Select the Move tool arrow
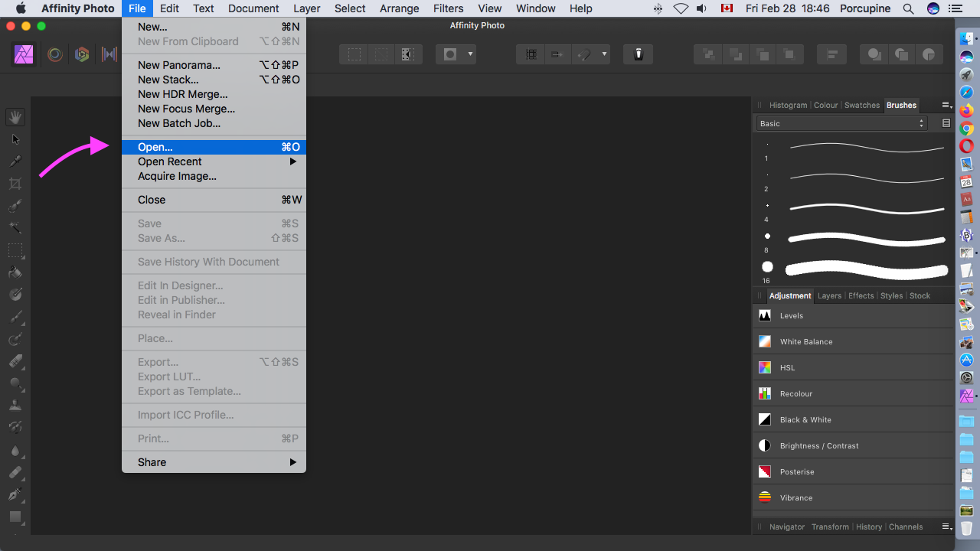 (15, 139)
